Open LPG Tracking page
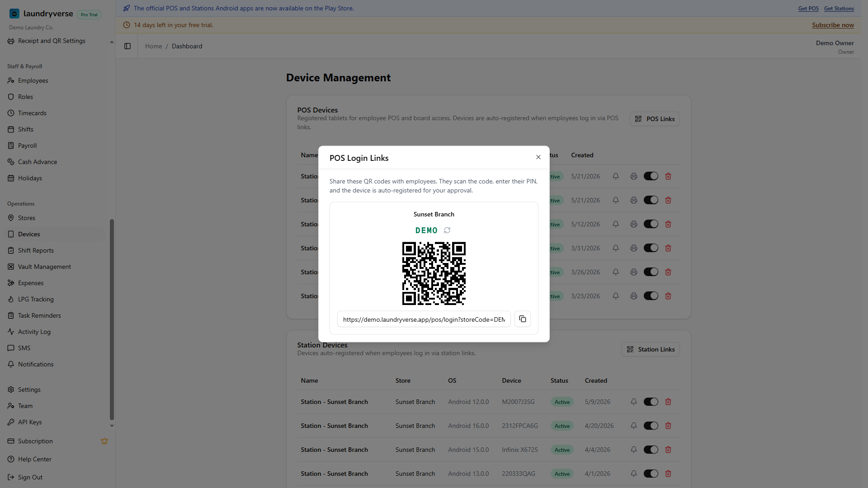Screen dimensions: 868x488 pos(54,299)
